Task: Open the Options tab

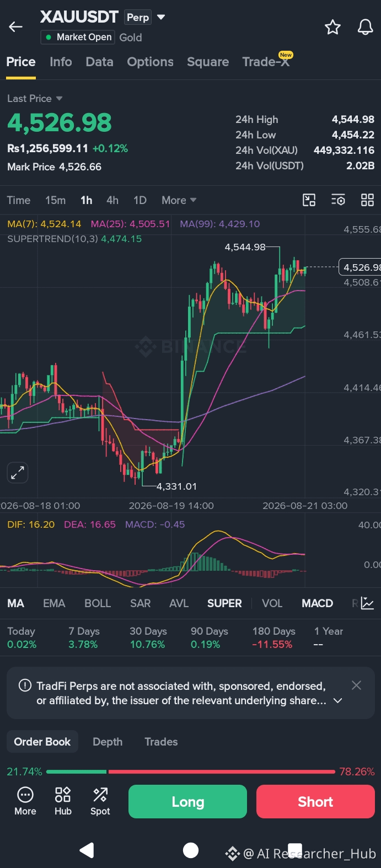Action: coord(151,62)
